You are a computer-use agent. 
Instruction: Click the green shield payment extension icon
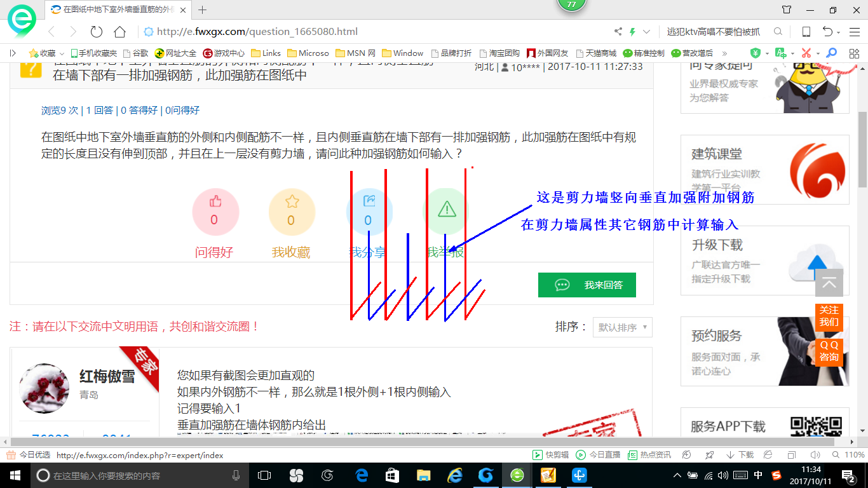pos(755,53)
